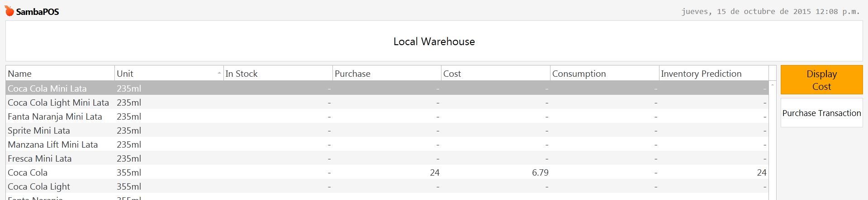Select the Coca Cola Light Mini Lata row

(x=387, y=102)
